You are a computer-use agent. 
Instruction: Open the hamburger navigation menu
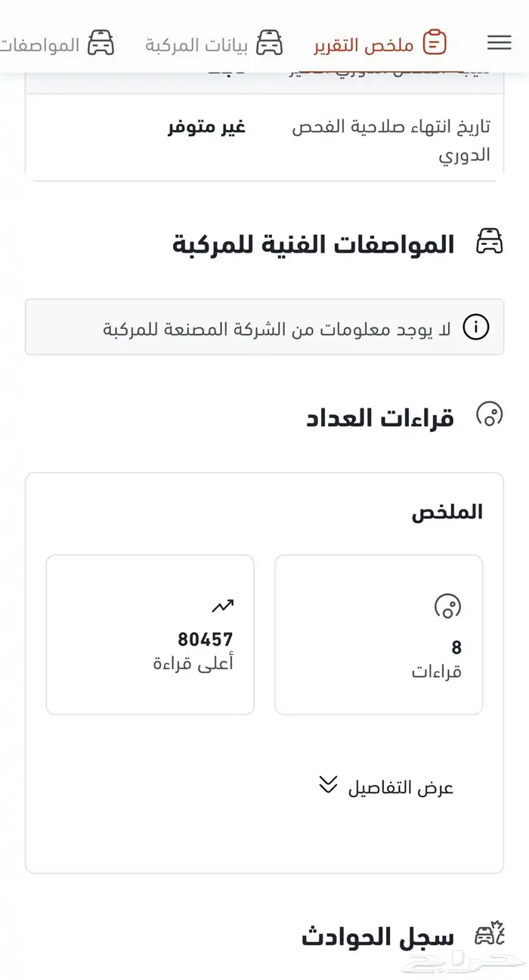coord(500,43)
